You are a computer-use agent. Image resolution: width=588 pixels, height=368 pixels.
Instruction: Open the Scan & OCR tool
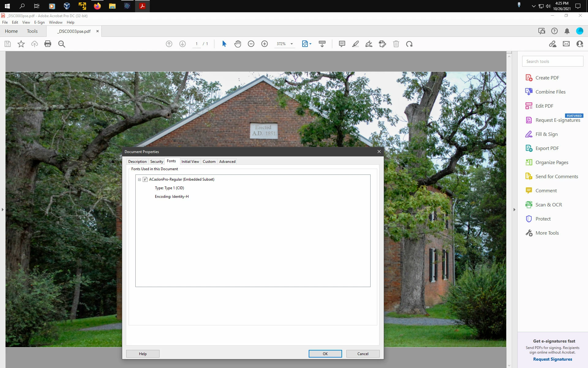tap(548, 205)
